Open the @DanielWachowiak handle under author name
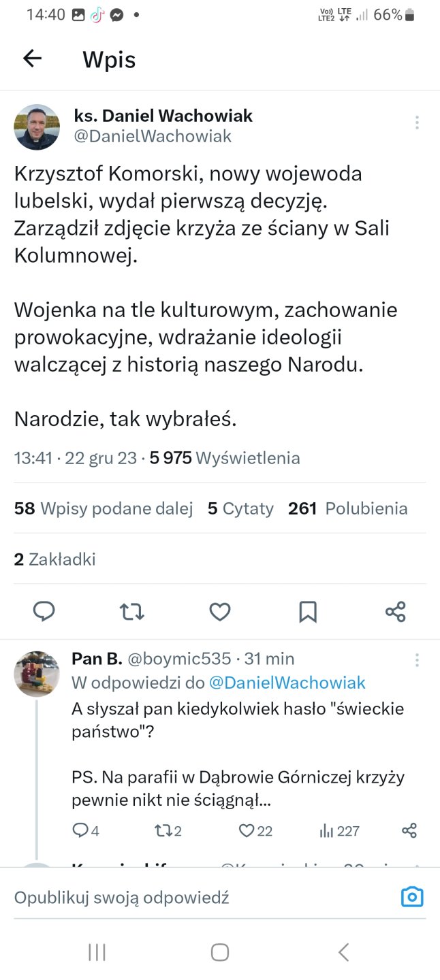This screenshot has height=980, width=440. 153,136
